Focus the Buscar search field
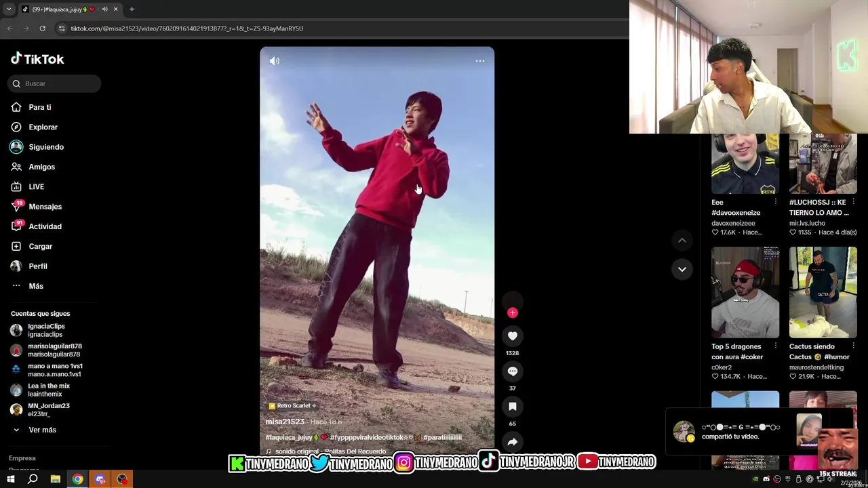The height and width of the screenshot is (488, 868). click(55, 83)
